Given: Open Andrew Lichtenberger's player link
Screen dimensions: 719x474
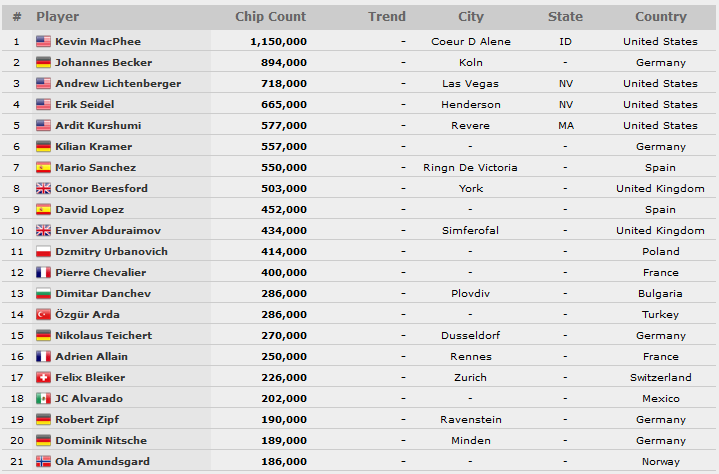Looking at the screenshot, I should click(x=118, y=84).
